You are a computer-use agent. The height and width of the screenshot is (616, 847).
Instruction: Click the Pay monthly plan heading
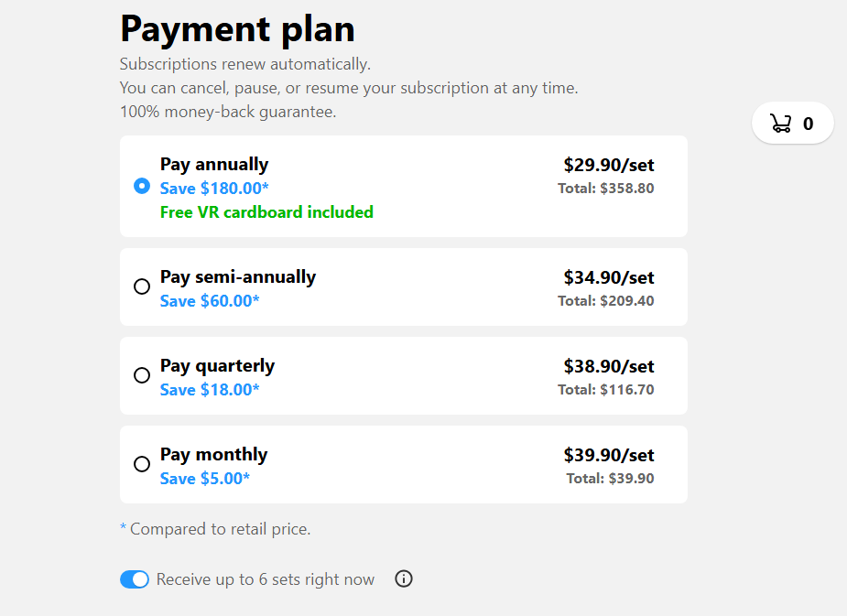(x=213, y=455)
